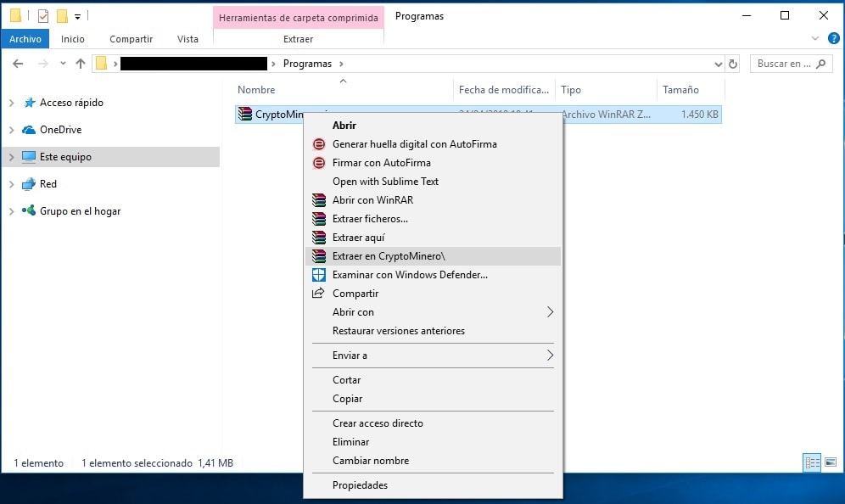Switch to the Vista ribbon tab
845x504 pixels.
[188, 39]
